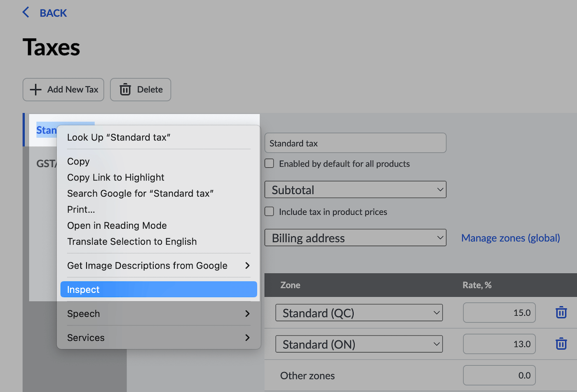This screenshot has width=577, height=392.
Task: Edit the Other zones rate field
Action: click(x=499, y=376)
